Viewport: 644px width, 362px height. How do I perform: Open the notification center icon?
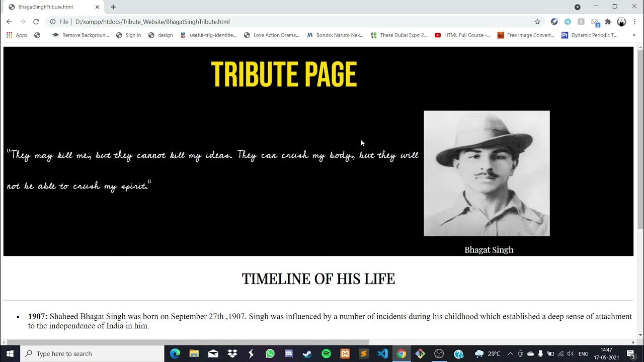(x=631, y=353)
